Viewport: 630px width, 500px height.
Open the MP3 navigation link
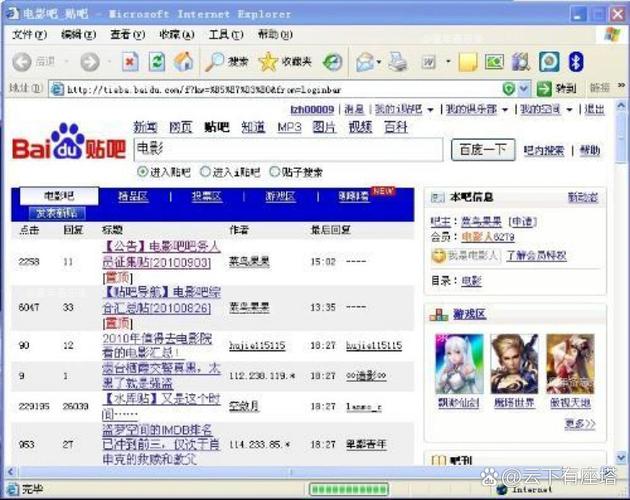coord(289,127)
